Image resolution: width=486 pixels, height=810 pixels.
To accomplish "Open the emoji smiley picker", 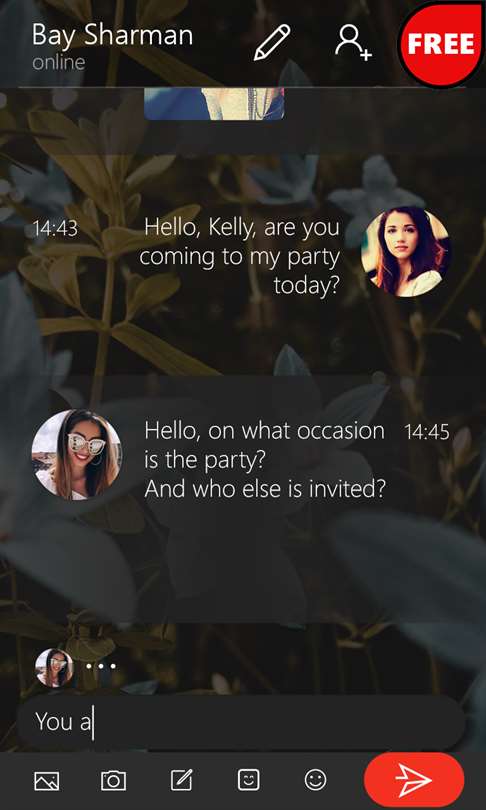I will tap(316, 780).
